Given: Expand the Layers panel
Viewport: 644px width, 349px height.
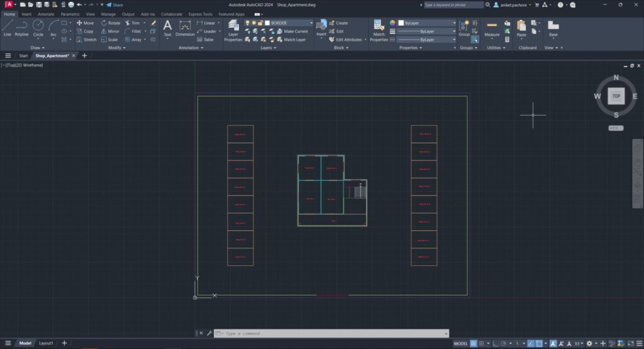Looking at the screenshot, I should pos(268,48).
